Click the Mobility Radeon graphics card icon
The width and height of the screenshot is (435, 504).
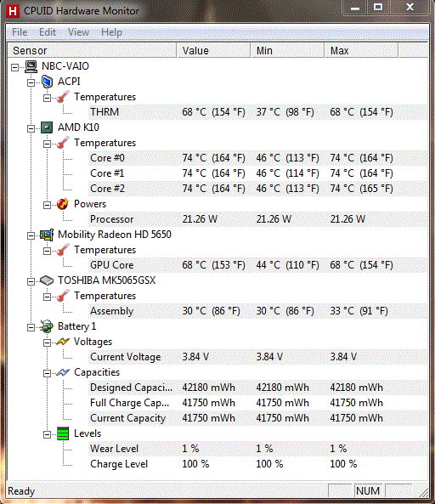point(47,235)
